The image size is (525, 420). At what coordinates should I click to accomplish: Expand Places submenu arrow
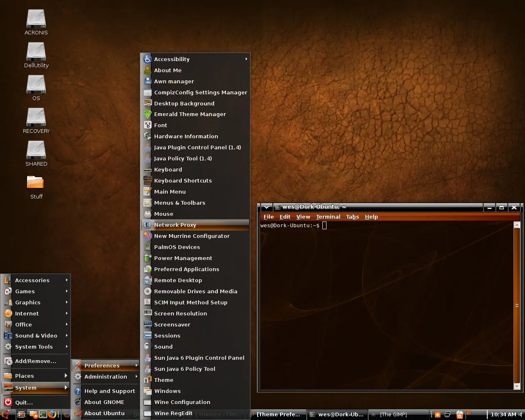click(x=66, y=376)
